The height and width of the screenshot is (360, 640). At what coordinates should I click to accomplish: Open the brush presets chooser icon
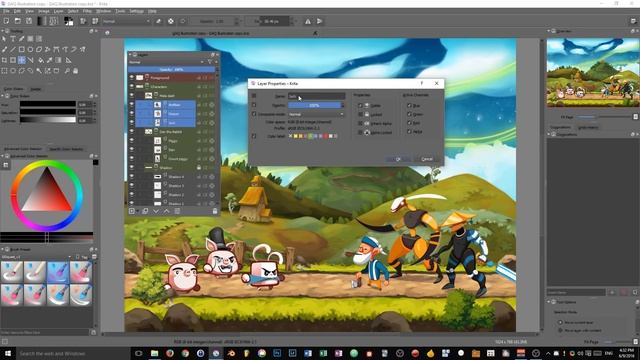click(95, 21)
